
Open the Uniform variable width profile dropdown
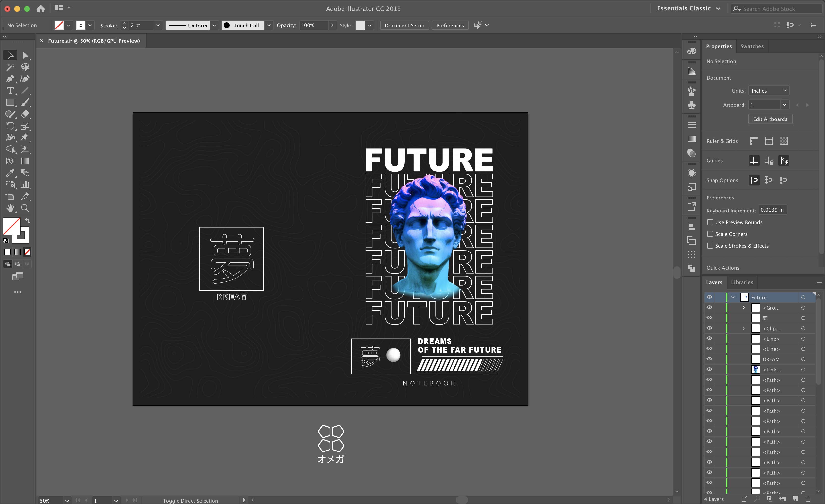point(215,25)
